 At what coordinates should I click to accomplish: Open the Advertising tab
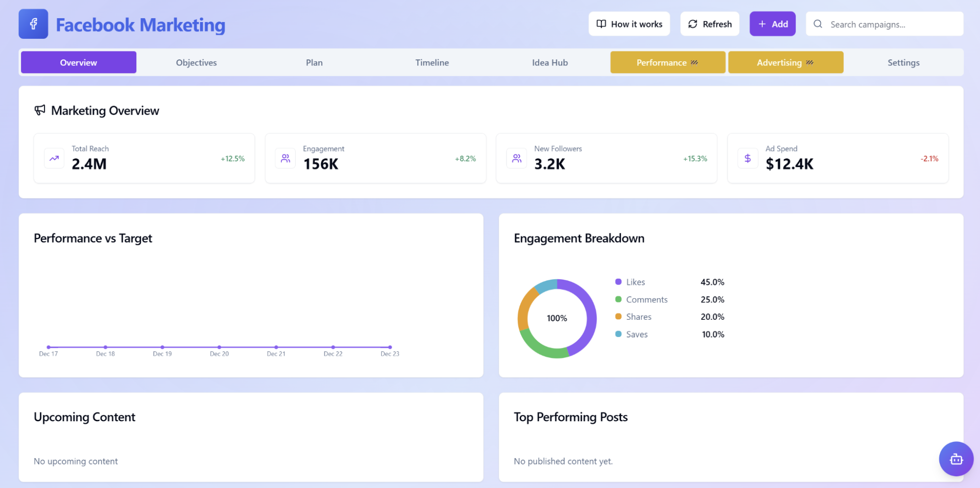(x=785, y=62)
